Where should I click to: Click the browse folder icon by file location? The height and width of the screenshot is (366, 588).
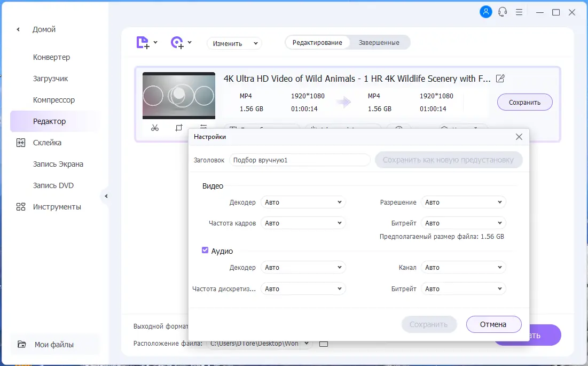(323, 344)
